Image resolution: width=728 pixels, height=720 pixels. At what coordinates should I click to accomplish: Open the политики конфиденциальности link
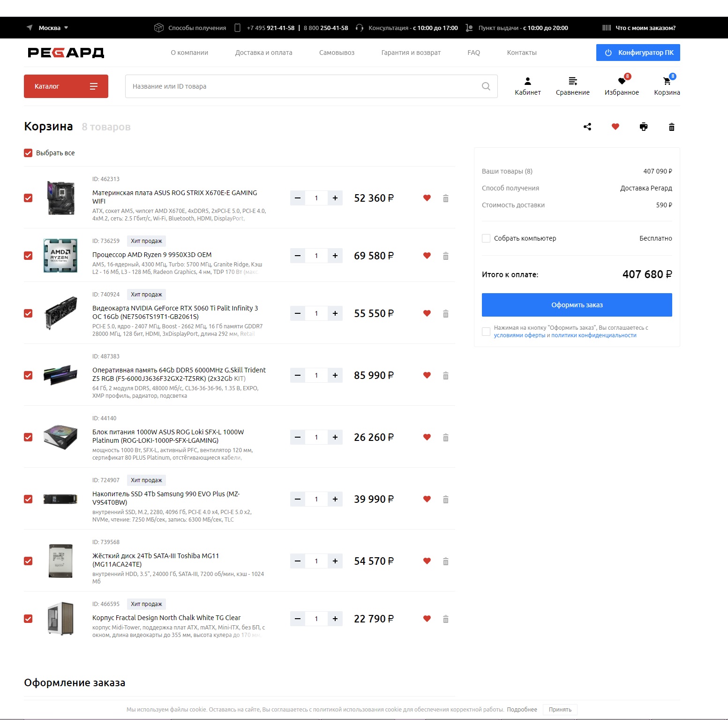click(x=594, y=335)
